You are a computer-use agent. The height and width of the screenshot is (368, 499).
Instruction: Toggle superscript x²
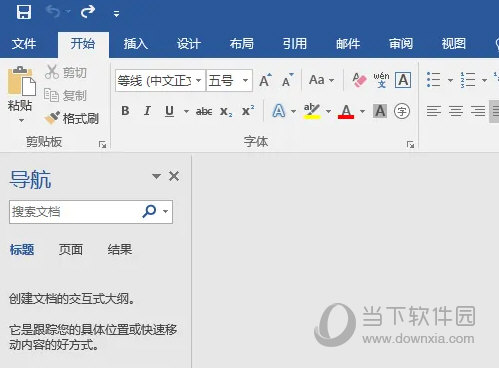pyautogui.click(x=248, y=111)
